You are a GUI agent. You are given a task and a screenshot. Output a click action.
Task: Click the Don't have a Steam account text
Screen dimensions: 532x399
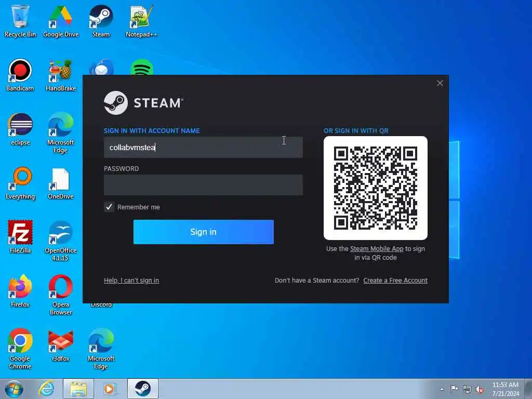click(317, 280)
